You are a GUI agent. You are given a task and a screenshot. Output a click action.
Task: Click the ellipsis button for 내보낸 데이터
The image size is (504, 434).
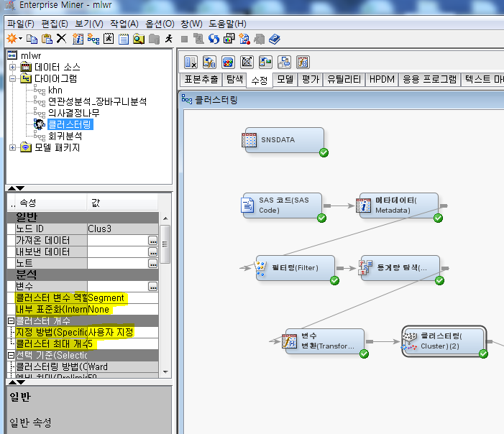(x=153, y=252)
